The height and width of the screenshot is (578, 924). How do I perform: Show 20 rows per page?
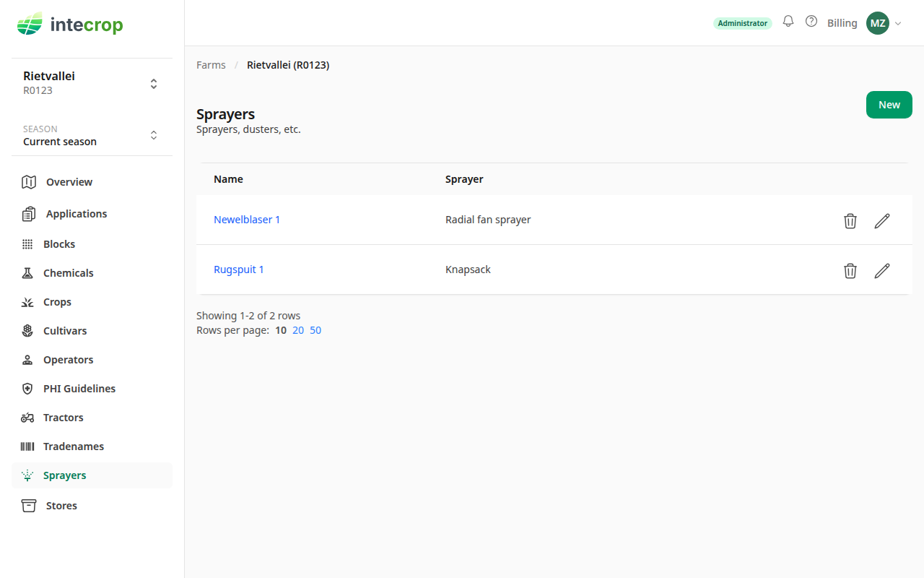298,330
